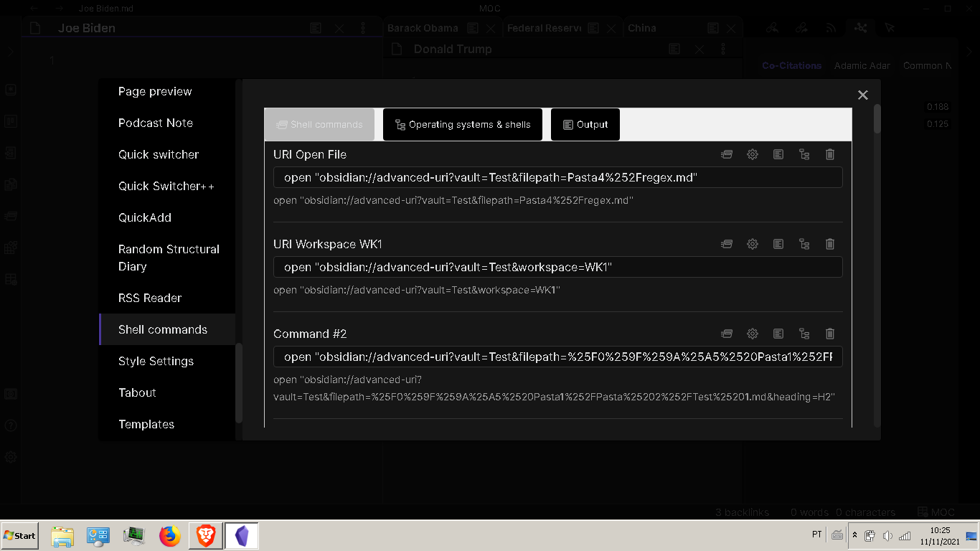The height and width of the screenshot is (551, 980).
Task: Open shells tree icon for Command #2
Action: coord(804,334)
